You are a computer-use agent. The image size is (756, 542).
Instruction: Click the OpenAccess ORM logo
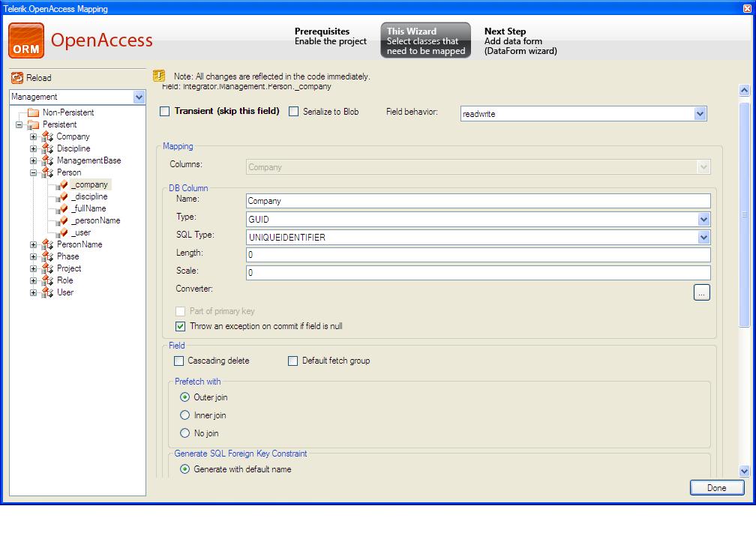click(26, 40)
